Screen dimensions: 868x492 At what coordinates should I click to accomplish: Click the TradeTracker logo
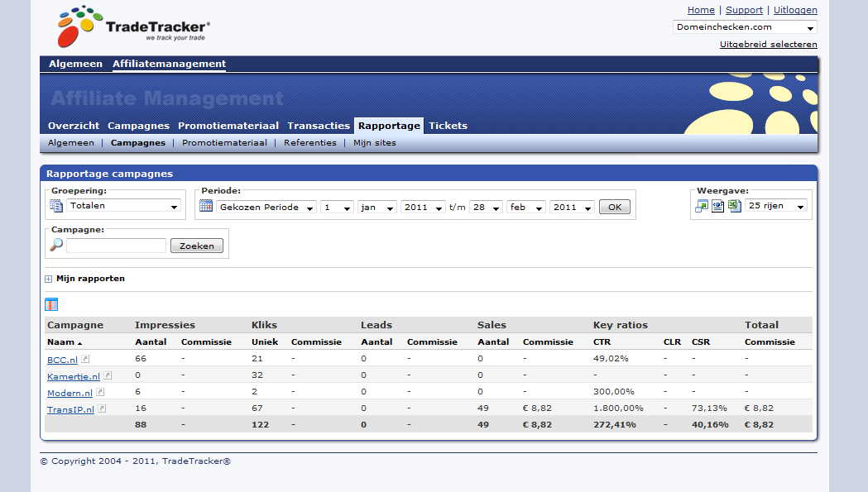tap(133, 26)
